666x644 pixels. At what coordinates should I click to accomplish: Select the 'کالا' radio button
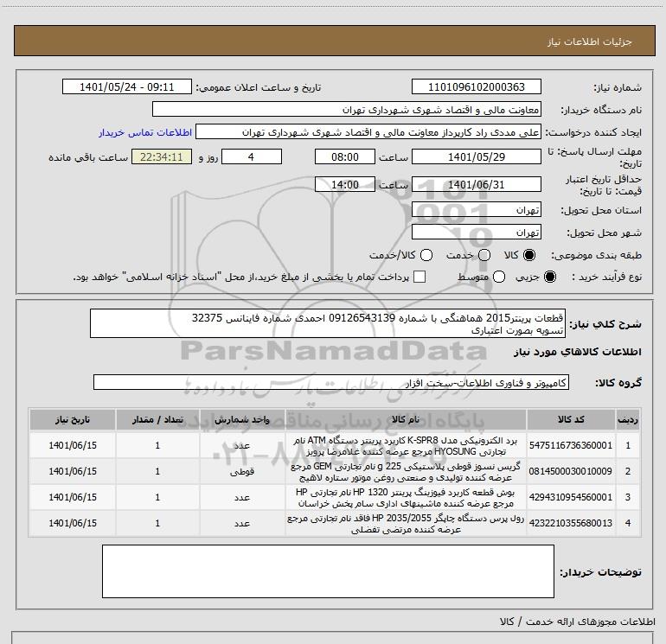(x=529, y=255)
